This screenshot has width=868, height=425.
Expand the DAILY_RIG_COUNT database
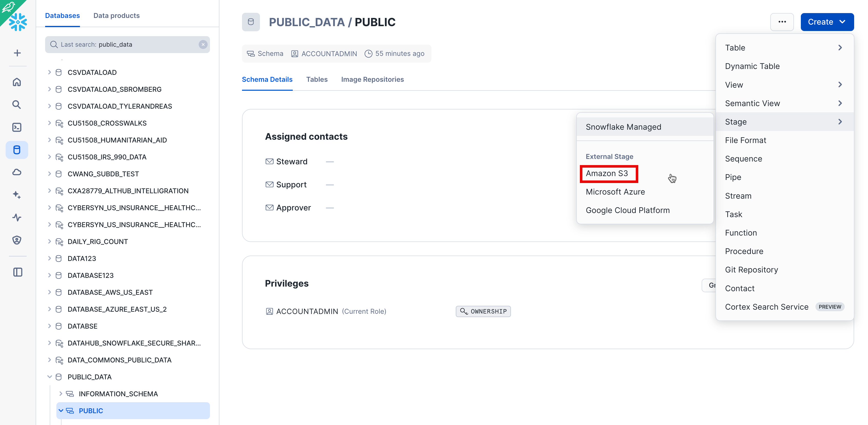pos(49,241)
